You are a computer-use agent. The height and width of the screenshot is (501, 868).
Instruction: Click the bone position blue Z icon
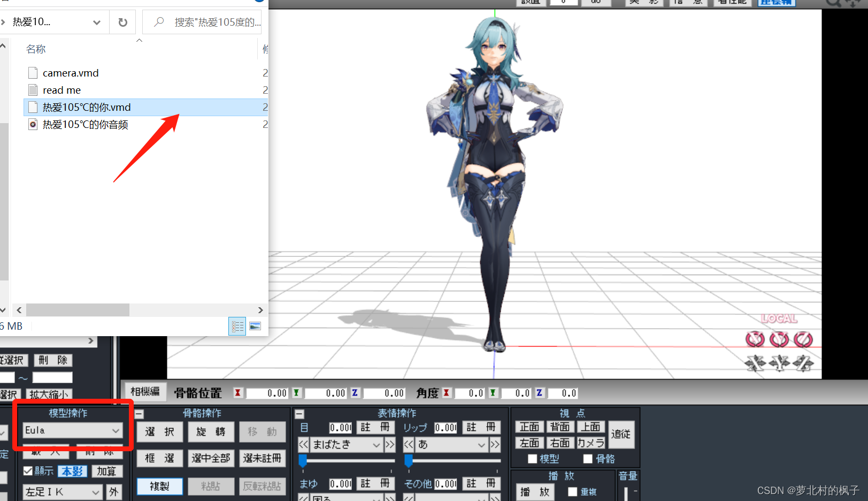[x=355, y=393]
